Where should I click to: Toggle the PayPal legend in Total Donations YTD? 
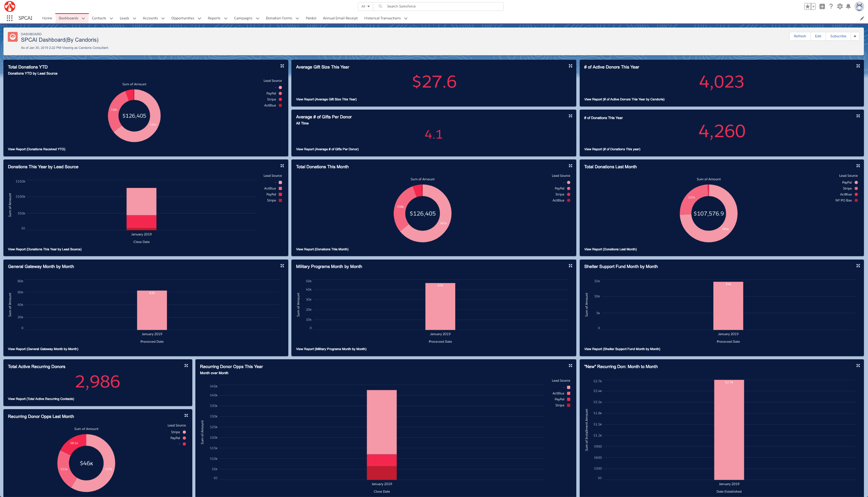280,94
